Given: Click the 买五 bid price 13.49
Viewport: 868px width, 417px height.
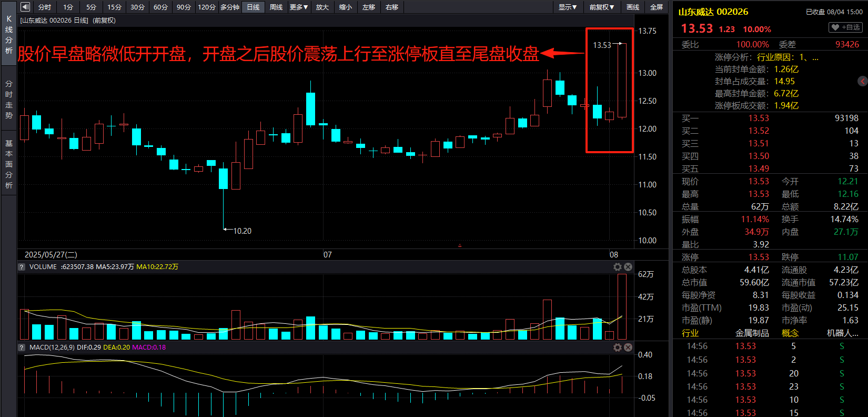Looking at the screenshot, I should pos(759,169).
